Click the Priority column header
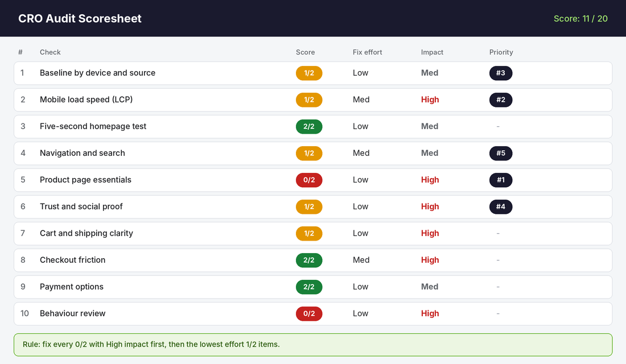The height and width of the screenshot is (364, 626). pos(501,52)
